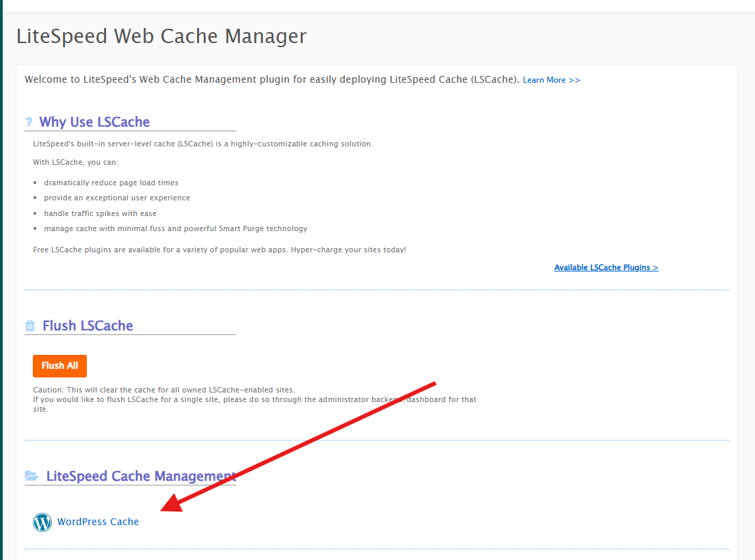Click the question mark icon beside Why Use LSCache
The width and height of the screenshot is (755, 560).
click(29, 122)
